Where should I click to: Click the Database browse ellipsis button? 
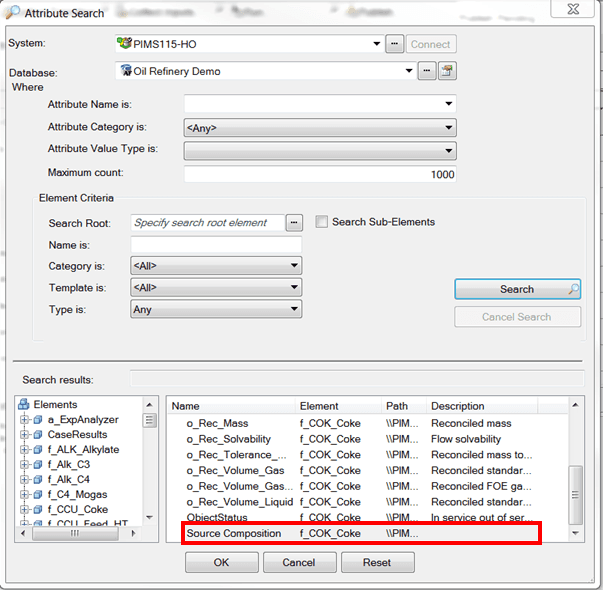point(427,71)
